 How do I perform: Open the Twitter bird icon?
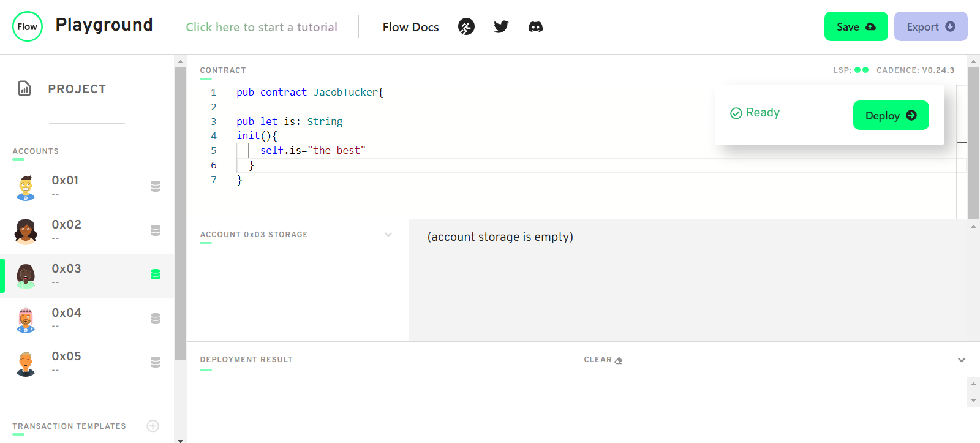tap(501, 26)
